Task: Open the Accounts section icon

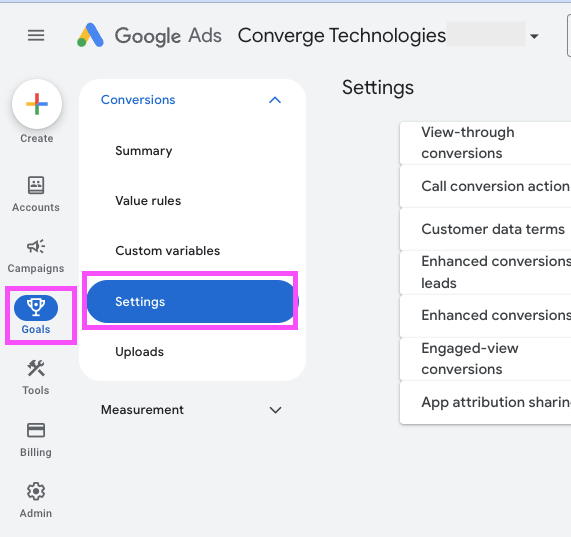Action: tap(36, 185)
